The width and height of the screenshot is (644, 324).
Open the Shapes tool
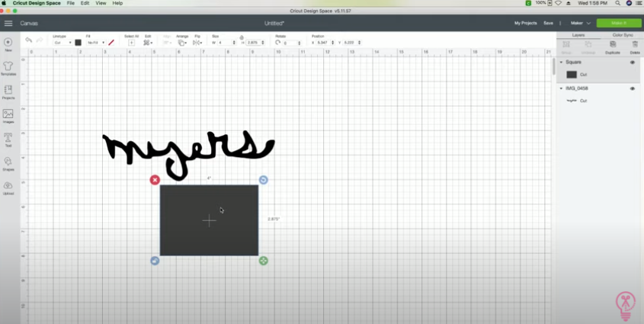pyautogui.click(x=8, y=163)
